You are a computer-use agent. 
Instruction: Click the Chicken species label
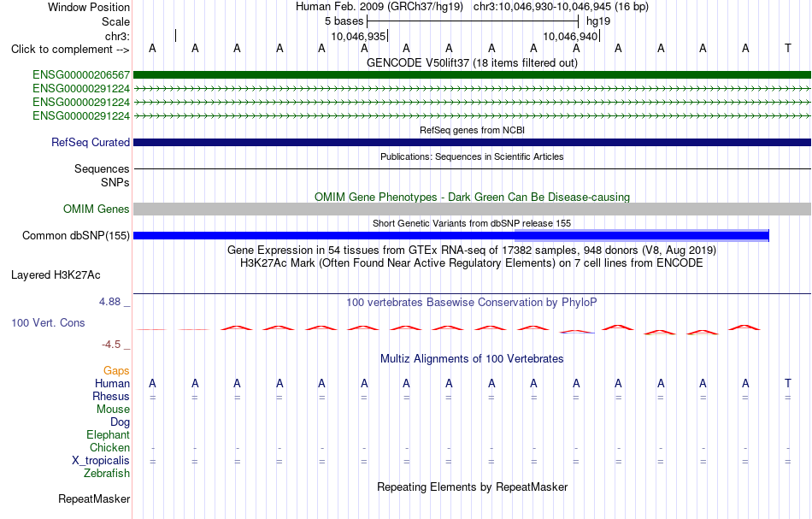pyautogui.click(x=109, y=447)
